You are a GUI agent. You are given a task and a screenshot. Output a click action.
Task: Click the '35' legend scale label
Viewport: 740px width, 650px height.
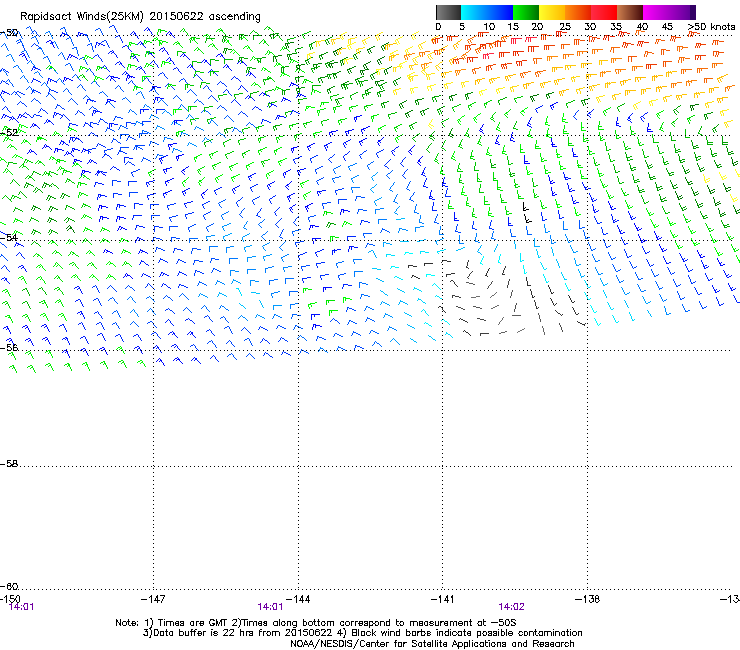tap(616, 27)
